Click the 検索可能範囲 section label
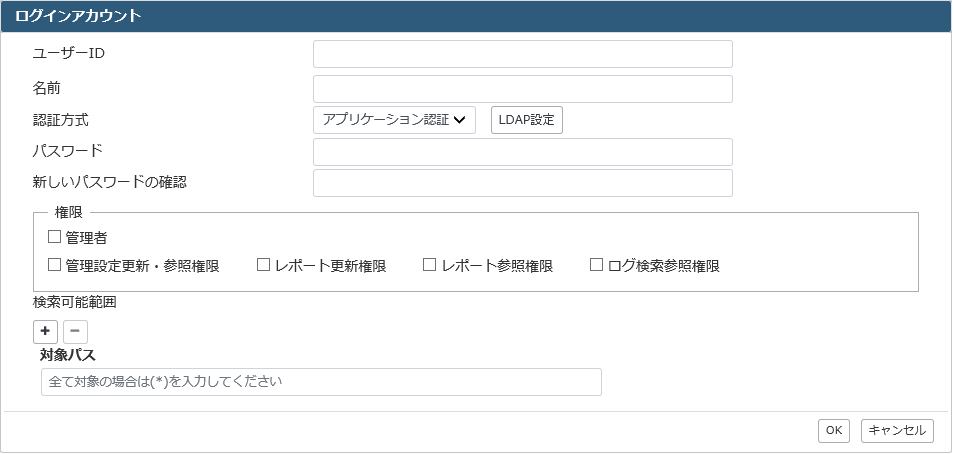 74,303
